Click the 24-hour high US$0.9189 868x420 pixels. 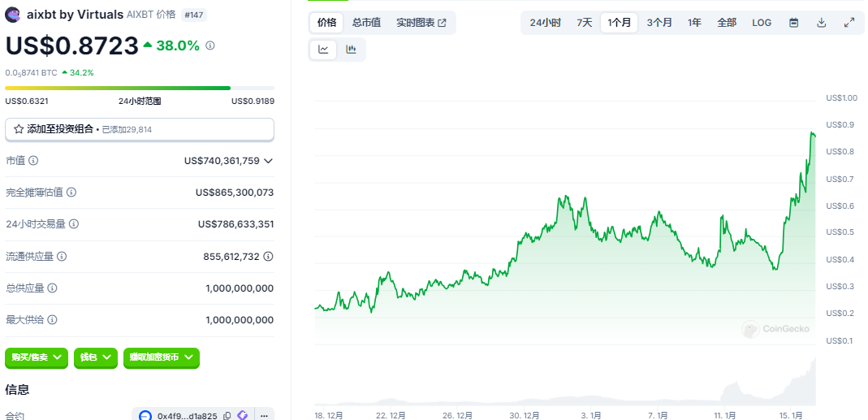tap(253, 101)
